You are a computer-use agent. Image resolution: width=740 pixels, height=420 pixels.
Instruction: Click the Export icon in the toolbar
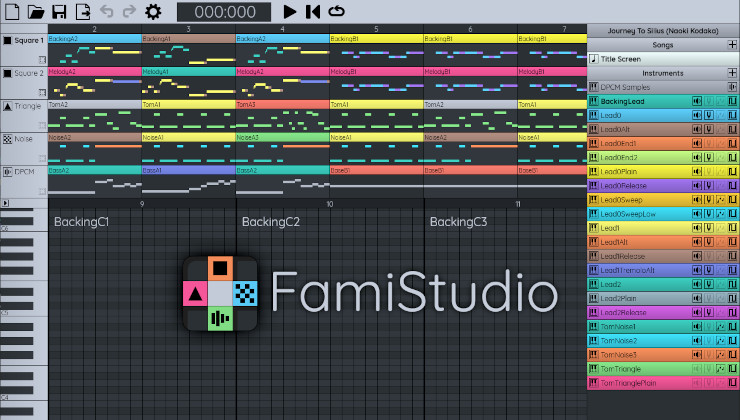[82, 11]
